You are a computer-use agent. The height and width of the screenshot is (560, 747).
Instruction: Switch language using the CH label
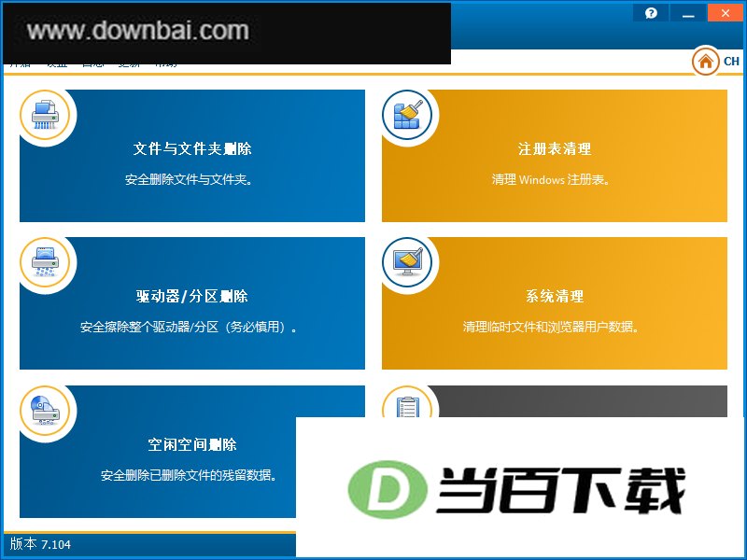731,61
